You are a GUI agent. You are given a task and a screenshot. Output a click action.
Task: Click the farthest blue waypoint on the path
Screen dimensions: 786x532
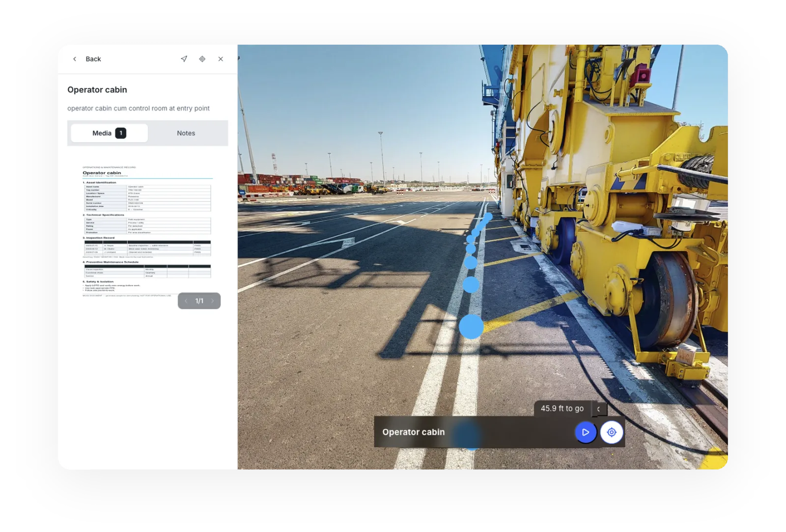[x=488, y=216]
